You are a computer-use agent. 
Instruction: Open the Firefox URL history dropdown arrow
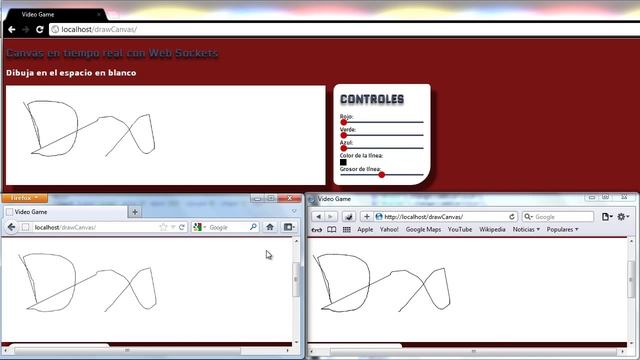coord(173,227)
